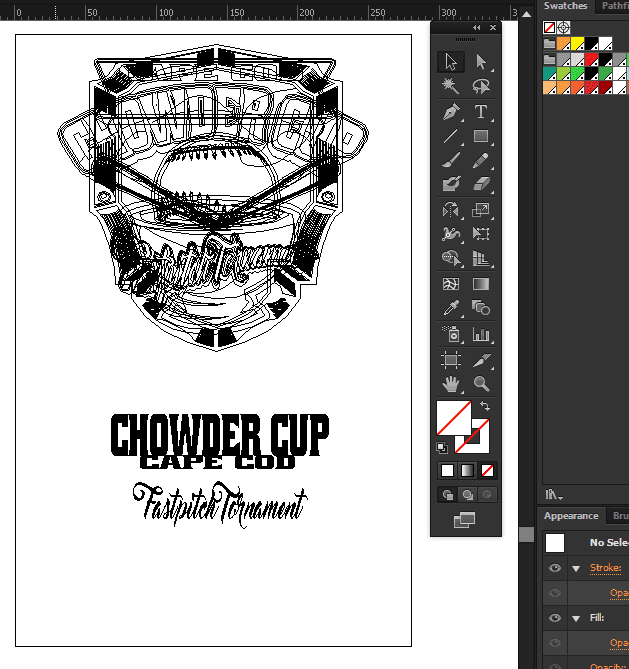Choose the Eraser tool
Viewport: 629px width, 669px height.
(x=481, y=184)
